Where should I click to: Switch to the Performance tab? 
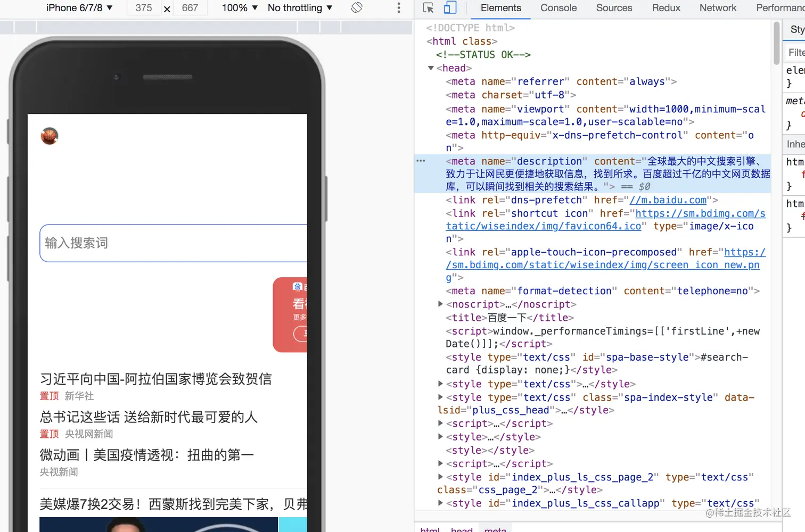(x=780, y=8)
